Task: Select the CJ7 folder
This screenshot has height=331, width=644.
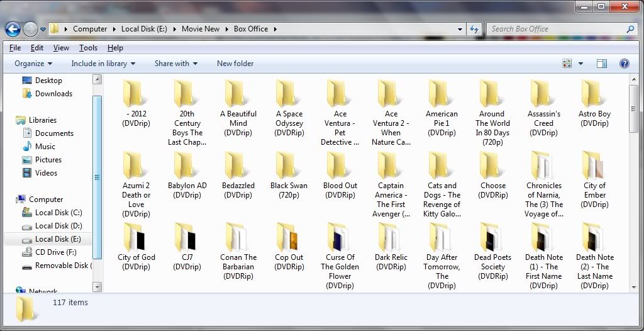Action: pyautogui.click(x=187, y=246)
